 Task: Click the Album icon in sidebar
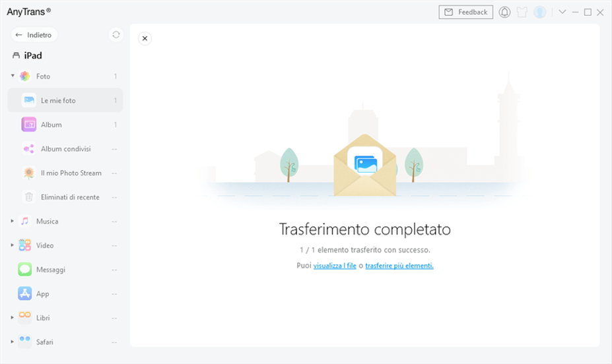tap(28, 125)
